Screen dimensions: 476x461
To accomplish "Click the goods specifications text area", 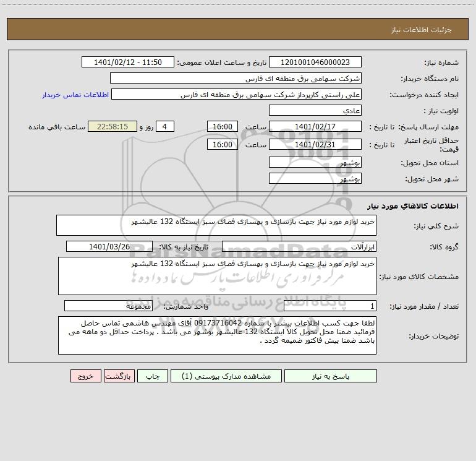I will 217,276.
